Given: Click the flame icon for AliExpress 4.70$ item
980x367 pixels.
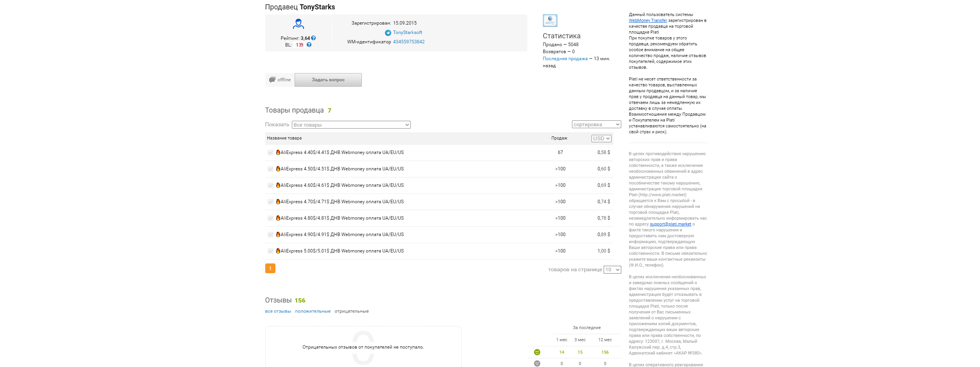Looking at the screenshot, I should (278, 202).
